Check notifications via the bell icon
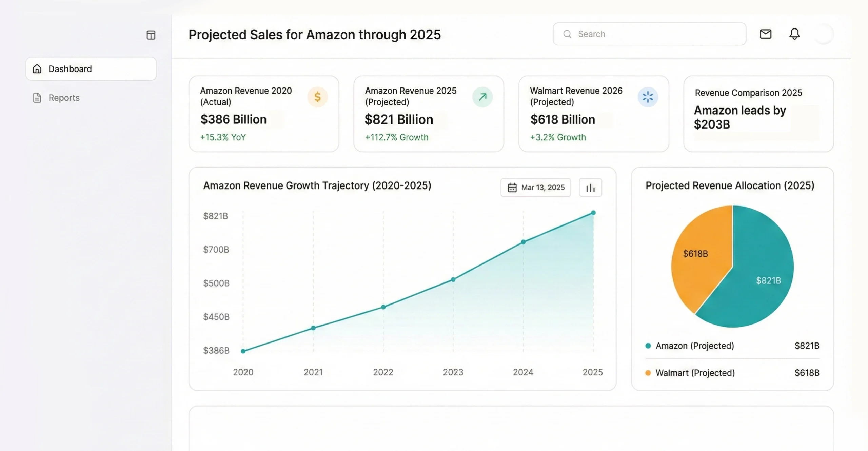This screenshot has height=451, width=868. (795, 34)
